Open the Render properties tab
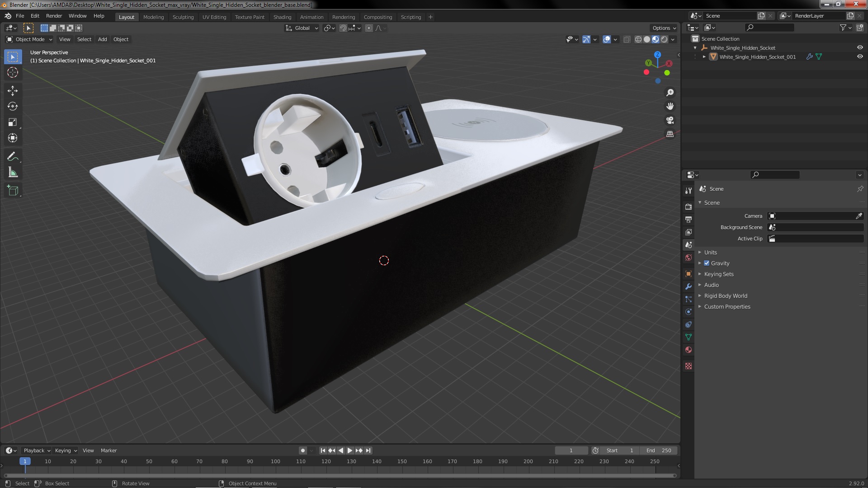 [689, 206]
